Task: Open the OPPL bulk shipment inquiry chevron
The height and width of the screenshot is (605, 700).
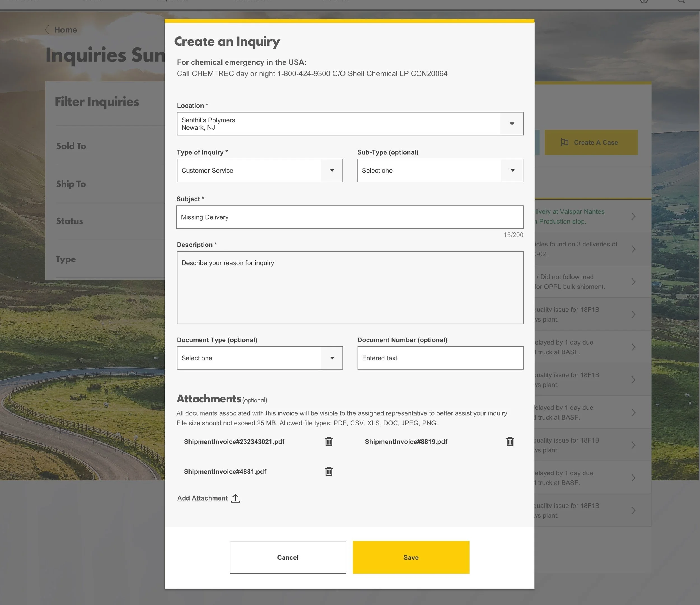Action: point(633,282)
